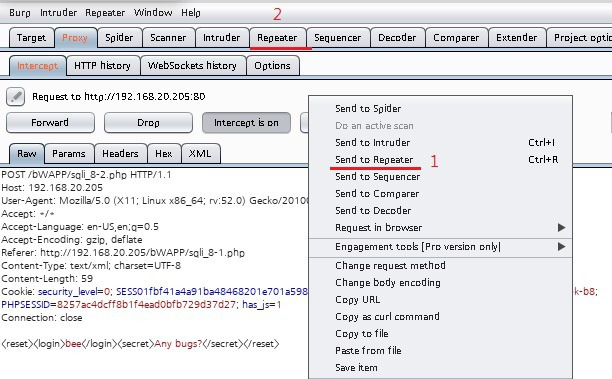Switch to the Headers view tab
612x379 pixels.
[120, 153]
